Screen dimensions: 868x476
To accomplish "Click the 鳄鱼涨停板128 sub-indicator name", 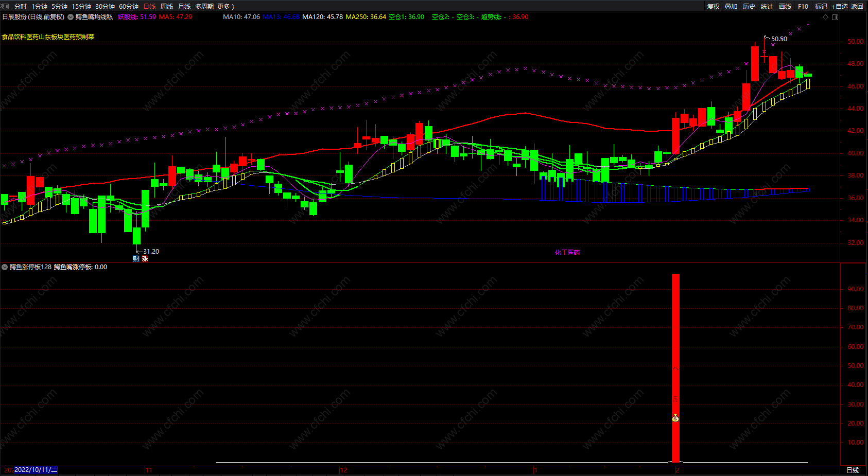I will pos(31,267).
